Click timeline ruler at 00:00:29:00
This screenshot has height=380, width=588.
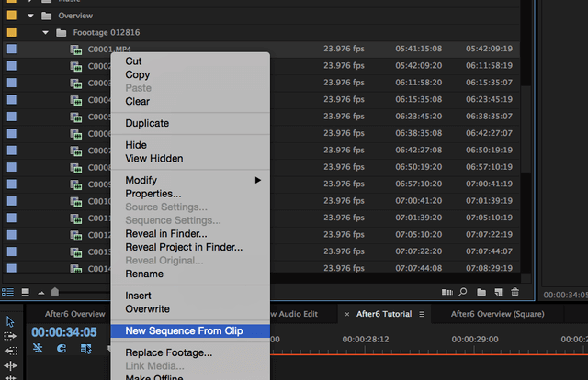pyautogui.click(x=475, y=340)
